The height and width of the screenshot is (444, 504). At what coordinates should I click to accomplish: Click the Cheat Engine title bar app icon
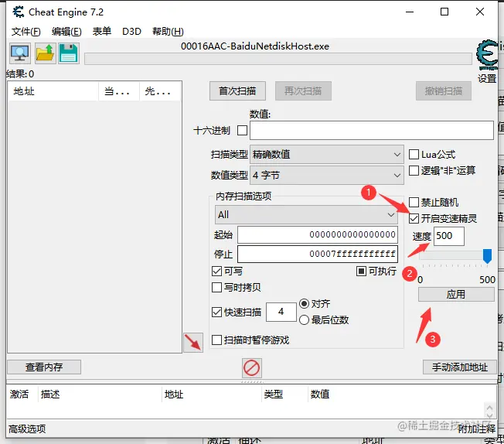click(x=19, y=12)
